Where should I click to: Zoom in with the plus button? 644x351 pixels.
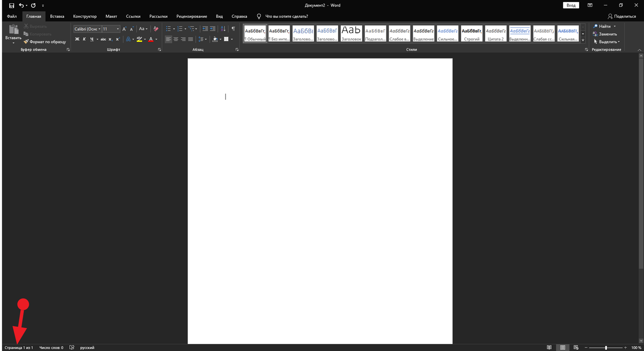pyautogui.click(x=625, y=348)
